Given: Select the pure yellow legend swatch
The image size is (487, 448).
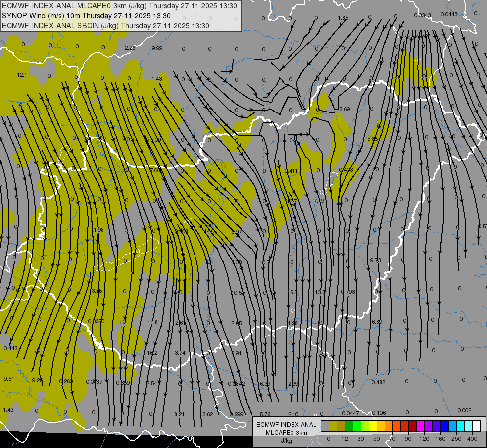Looking at the screenshot, I should click(373, 426).
